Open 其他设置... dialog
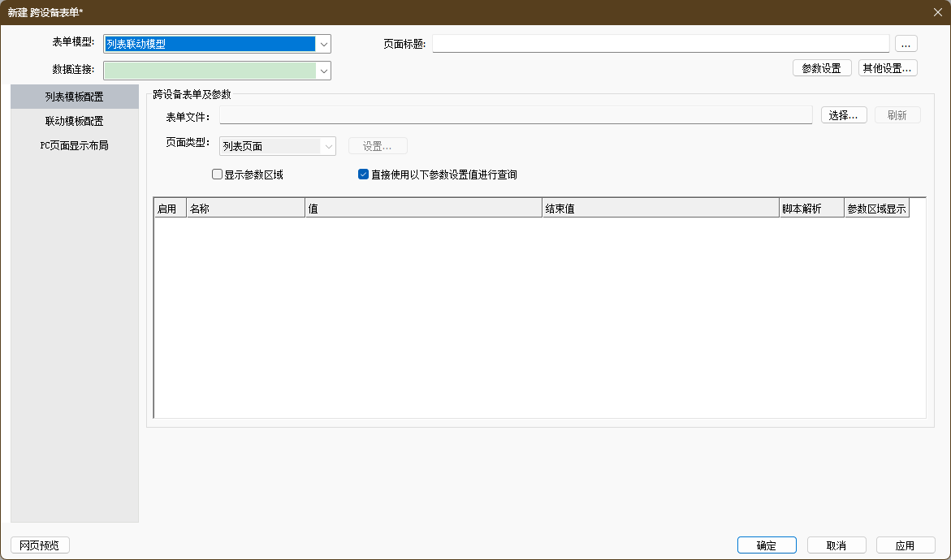 [x=888, y=68]
